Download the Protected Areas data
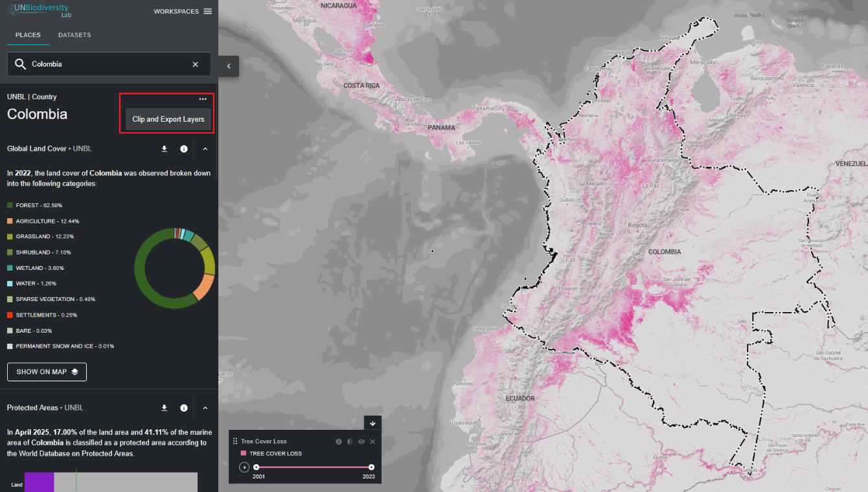 click(x=164, y=408)
